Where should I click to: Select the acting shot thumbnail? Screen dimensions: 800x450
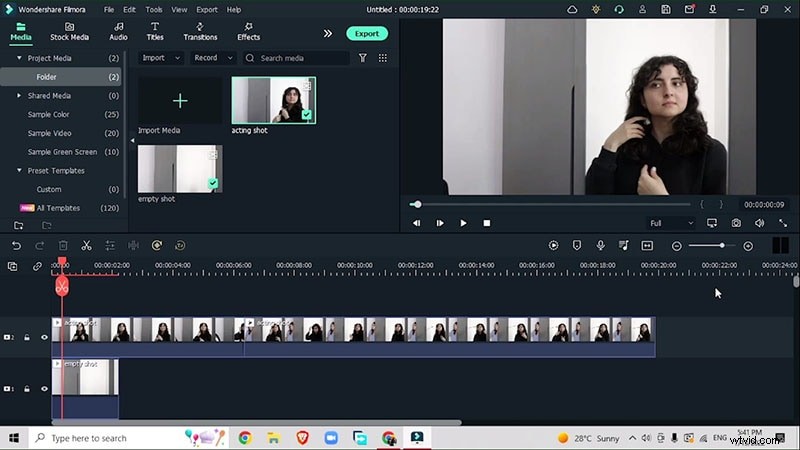click(274, 101)
